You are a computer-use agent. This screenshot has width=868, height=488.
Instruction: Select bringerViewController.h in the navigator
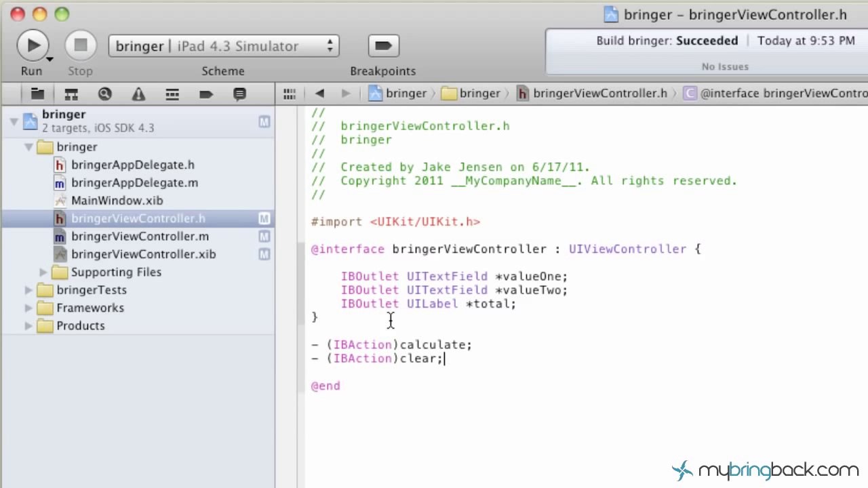point(138,218)
